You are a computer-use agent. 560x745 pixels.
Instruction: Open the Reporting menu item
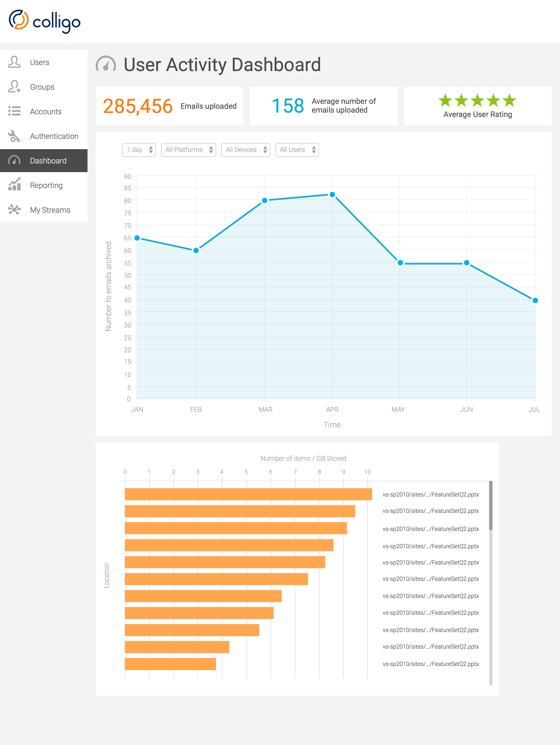(x=46, y=185)
